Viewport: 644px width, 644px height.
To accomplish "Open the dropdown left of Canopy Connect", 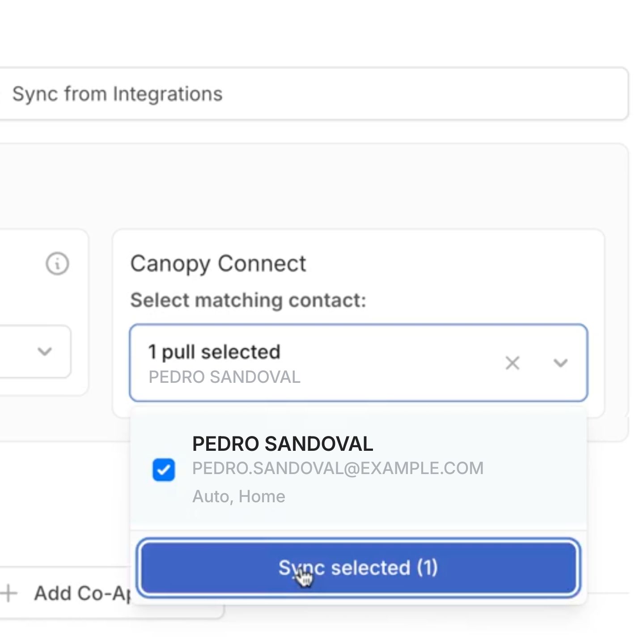I will click(44, 352).
